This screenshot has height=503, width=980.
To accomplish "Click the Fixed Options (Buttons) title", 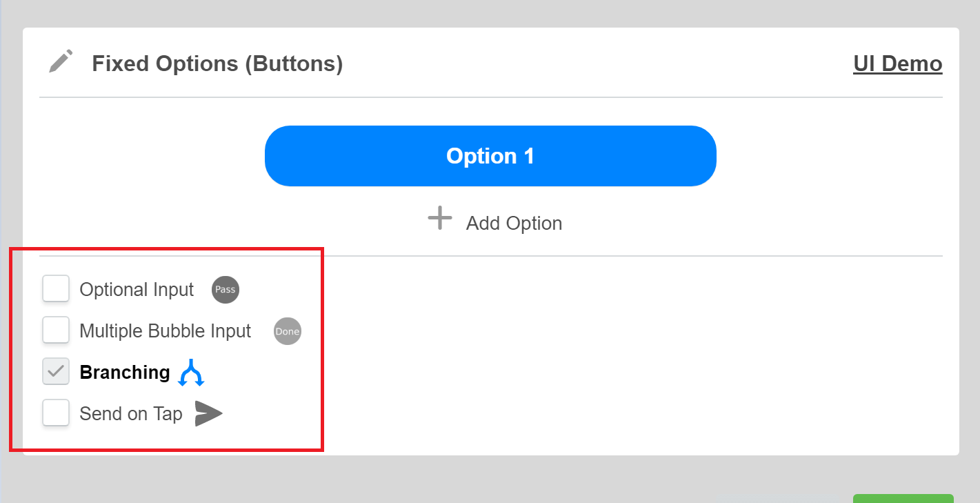I will (x=217, y=63).
